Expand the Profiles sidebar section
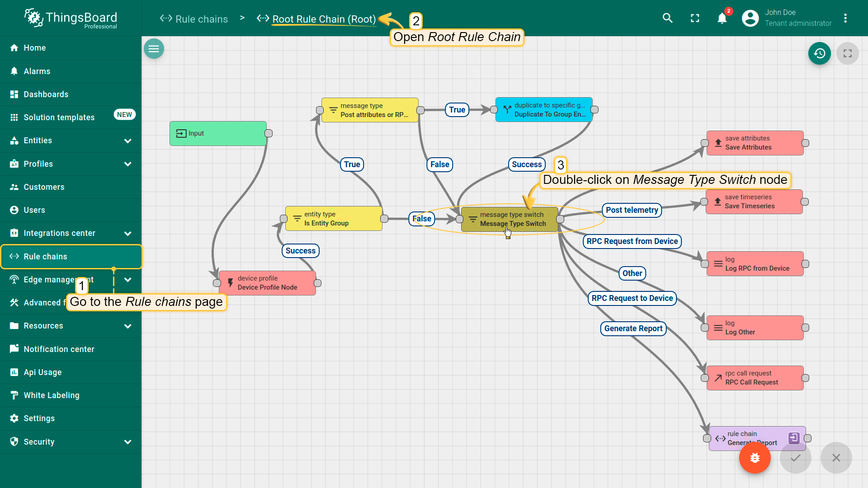The width and height of the screenshot is (868, 488). point(127,164)
